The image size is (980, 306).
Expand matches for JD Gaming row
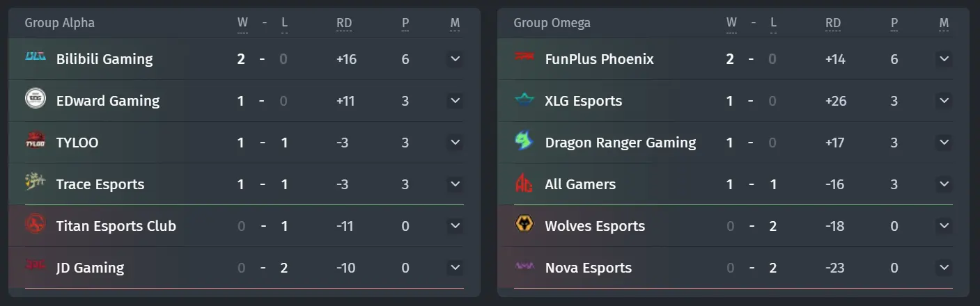[x=456, y=268]
